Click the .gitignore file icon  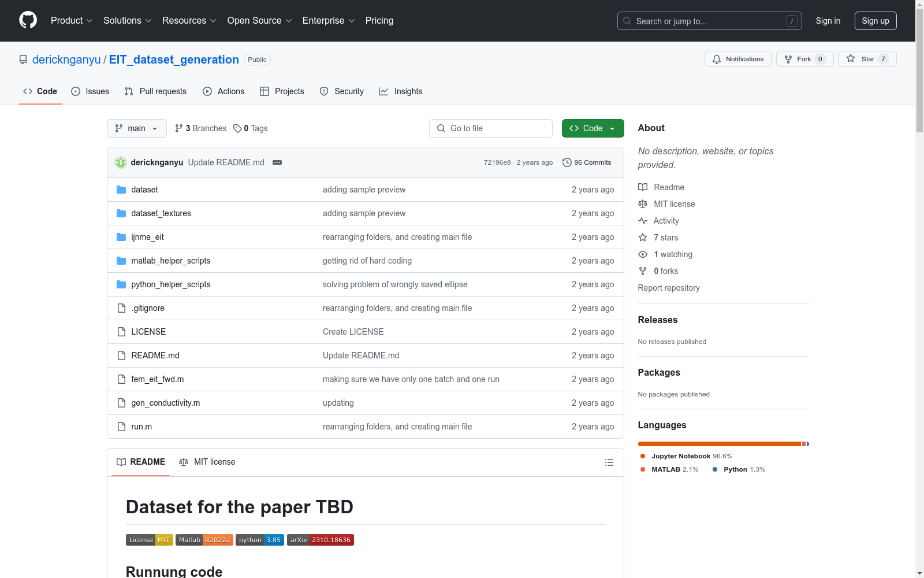pyautogui.click(x=121, y=308)
